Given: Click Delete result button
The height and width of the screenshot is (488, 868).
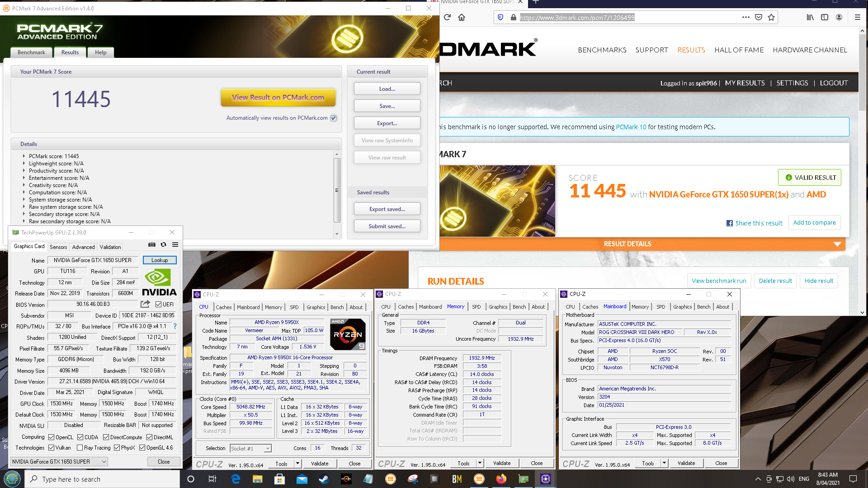Looking at the screenshot, I should click(x=775, y=281).
